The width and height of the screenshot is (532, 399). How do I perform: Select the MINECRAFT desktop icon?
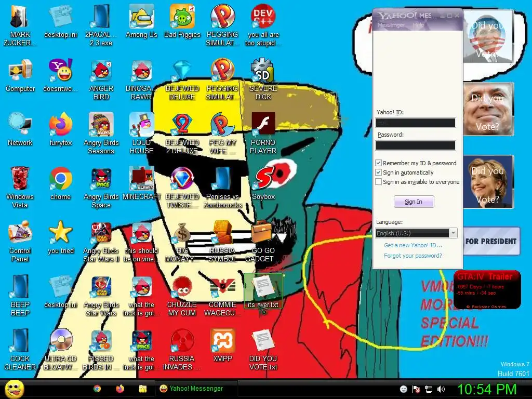[x=141, y=183]
